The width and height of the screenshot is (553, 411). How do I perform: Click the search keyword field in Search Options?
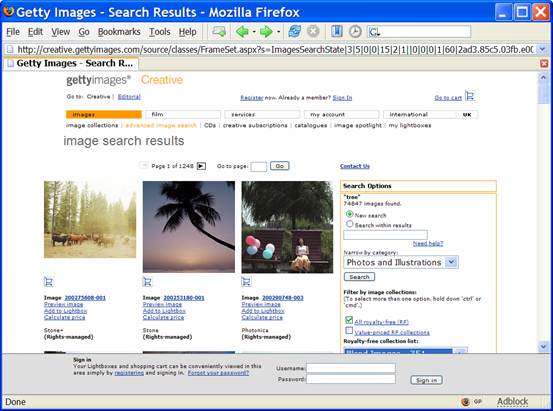point(385,235)
